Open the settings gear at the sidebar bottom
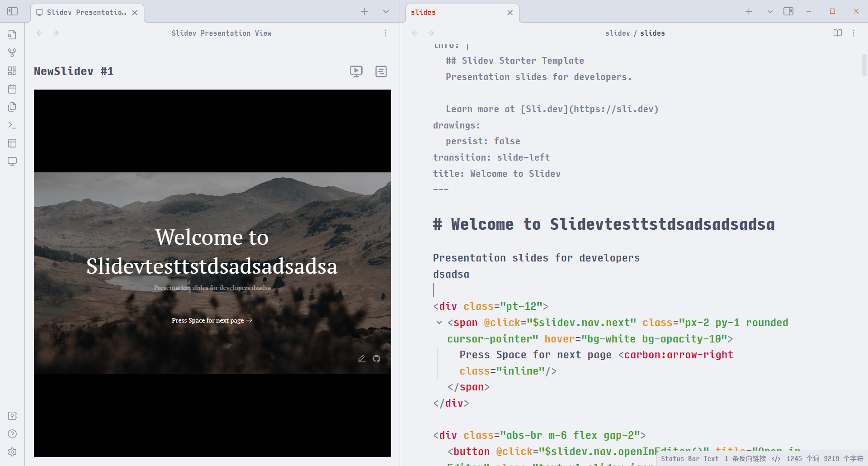Screen dimensions: 868x466 coord(12,452)
